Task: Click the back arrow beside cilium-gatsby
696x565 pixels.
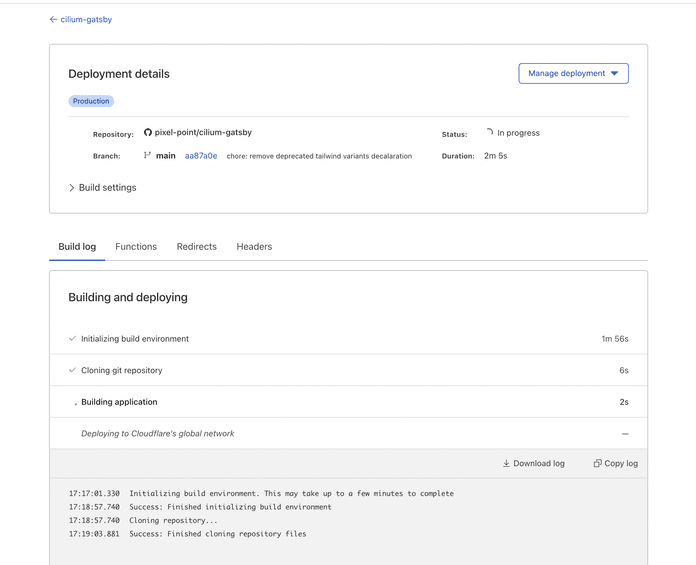Action: 54,19
